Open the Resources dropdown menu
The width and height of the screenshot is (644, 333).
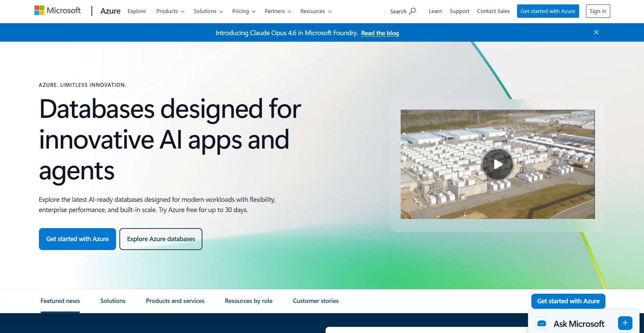(x=316, y=11)
